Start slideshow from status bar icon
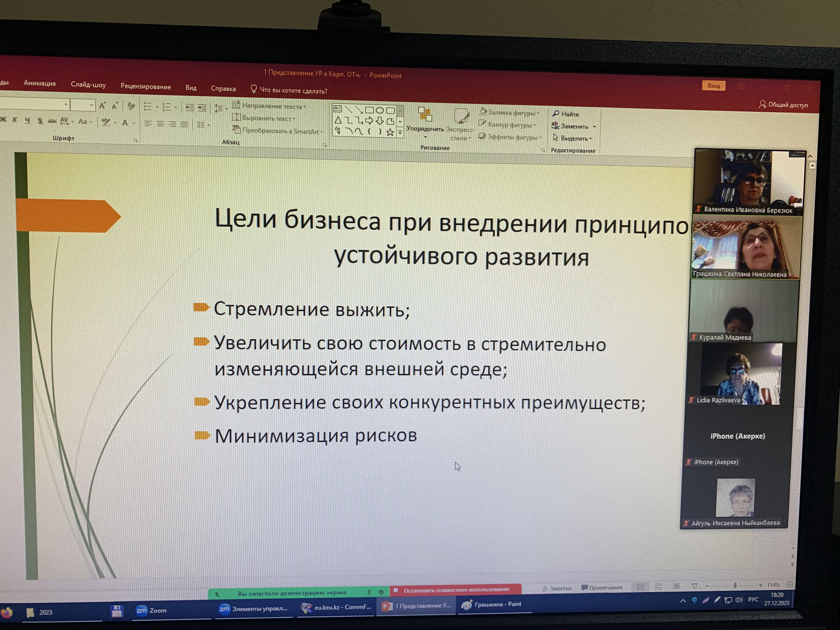840x630 pixels. point(694,586)
